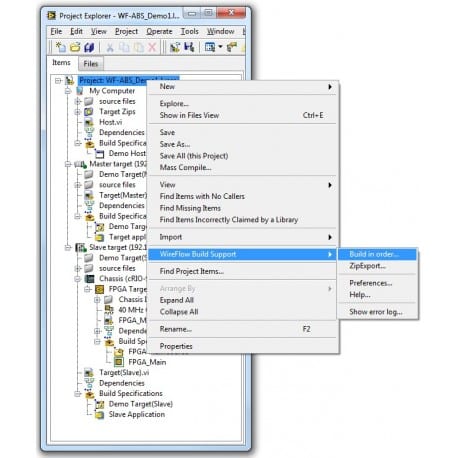The width and height of the screenshot is (458, 458).
Task: Choose Rename... from context menu
Action: pyautogui.click(x=242, y=329)
